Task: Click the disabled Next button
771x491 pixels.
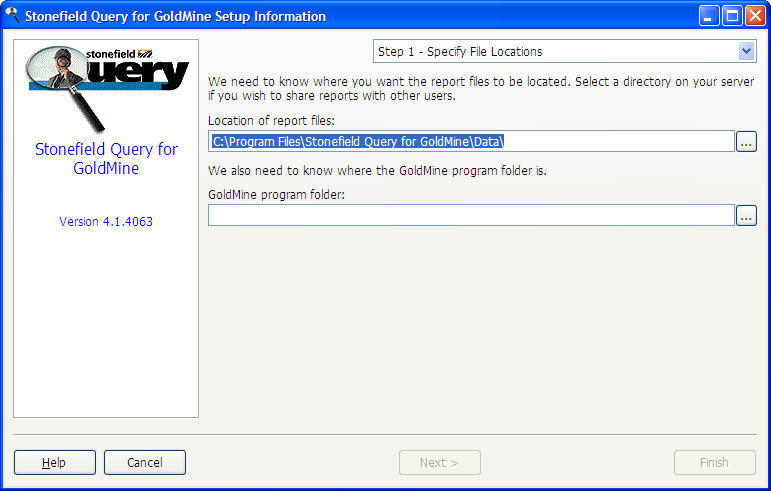Action: click(x=440, y=462)
